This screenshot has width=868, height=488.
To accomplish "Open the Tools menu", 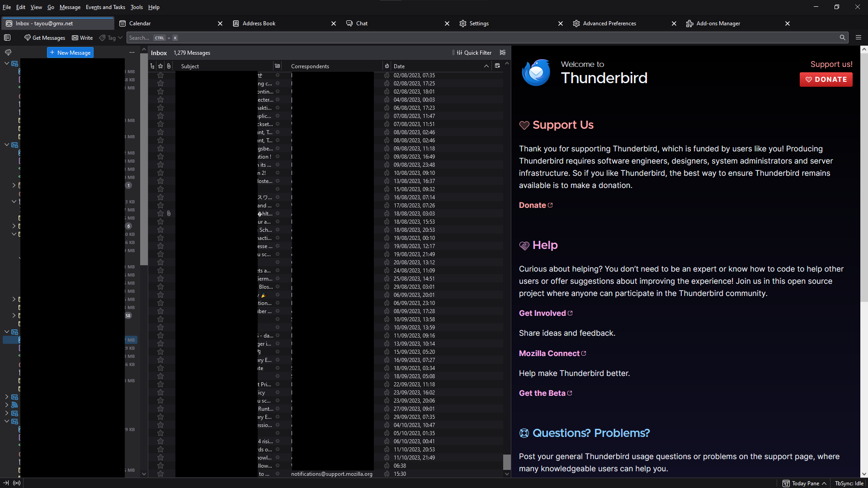I will coord(136,7).
